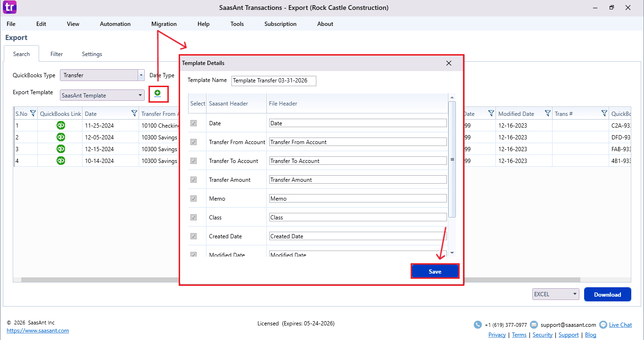Toggle the Date row checkbox

pyautogui.click(x=193, y=123)
